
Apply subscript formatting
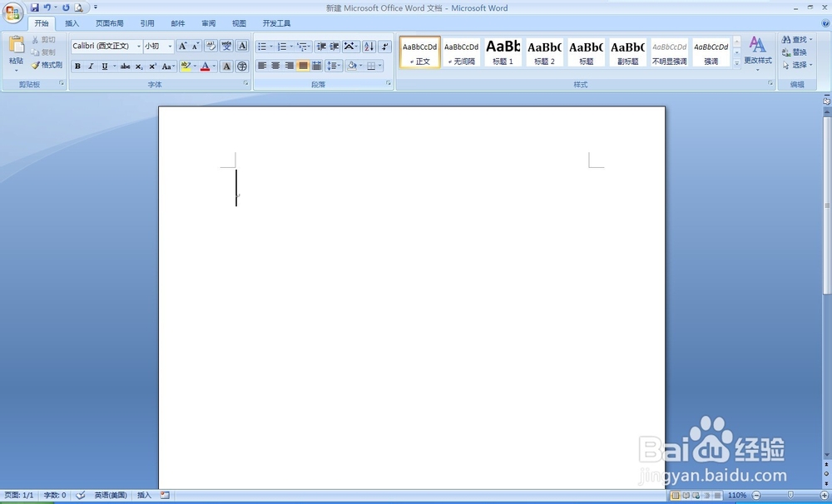[139, 67]
